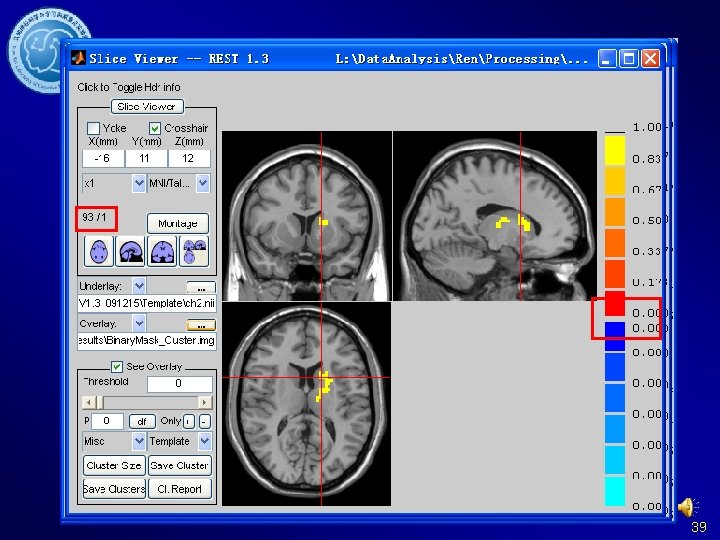Toggle the Crosshair checkbox

pos(155,128)
